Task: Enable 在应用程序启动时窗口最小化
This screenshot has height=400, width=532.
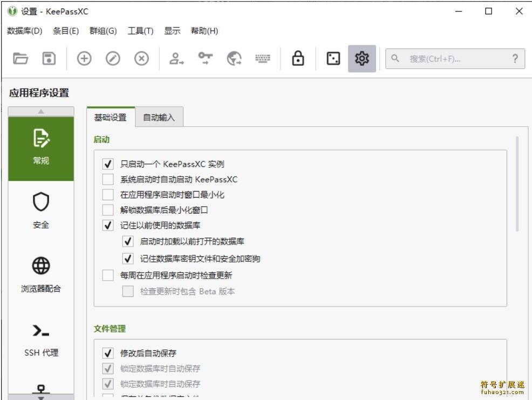Action: [x=108, y=194]
